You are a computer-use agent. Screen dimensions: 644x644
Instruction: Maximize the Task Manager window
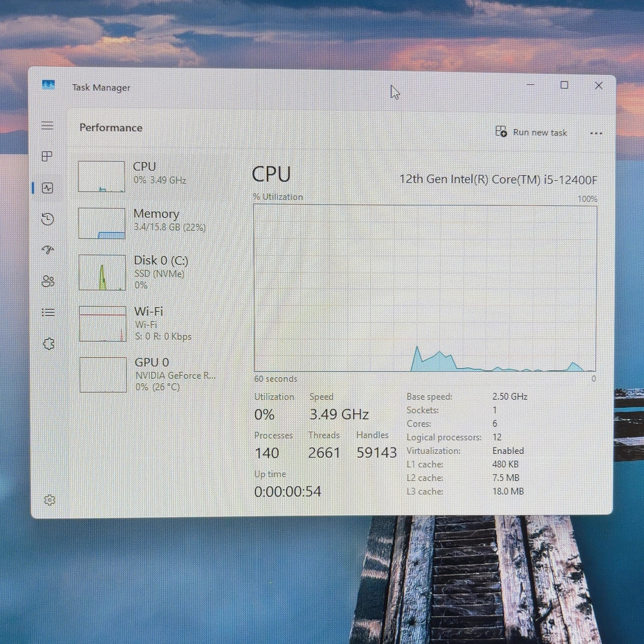pyautogui.click(x=564, y=85)
